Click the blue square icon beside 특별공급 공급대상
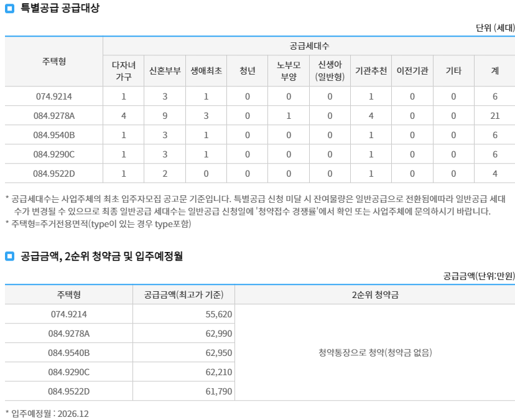Image resolution: width=515 pixels, height=420 pixels. pyautogui.click(x=9, y=9)
